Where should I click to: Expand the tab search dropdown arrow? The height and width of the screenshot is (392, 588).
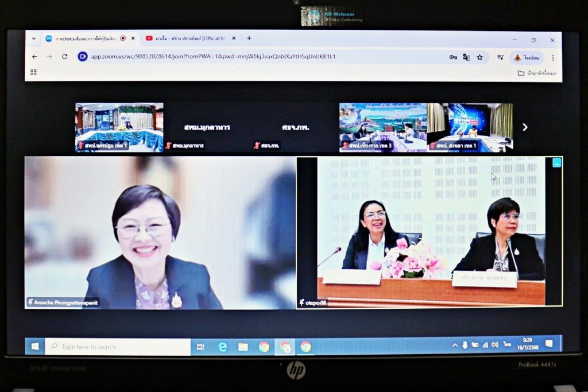[x=33, y=38]
